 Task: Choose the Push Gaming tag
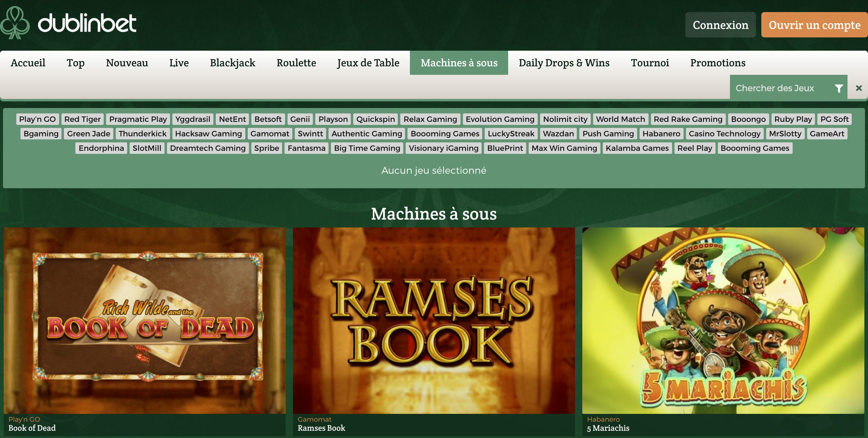(x=608, y=134)
